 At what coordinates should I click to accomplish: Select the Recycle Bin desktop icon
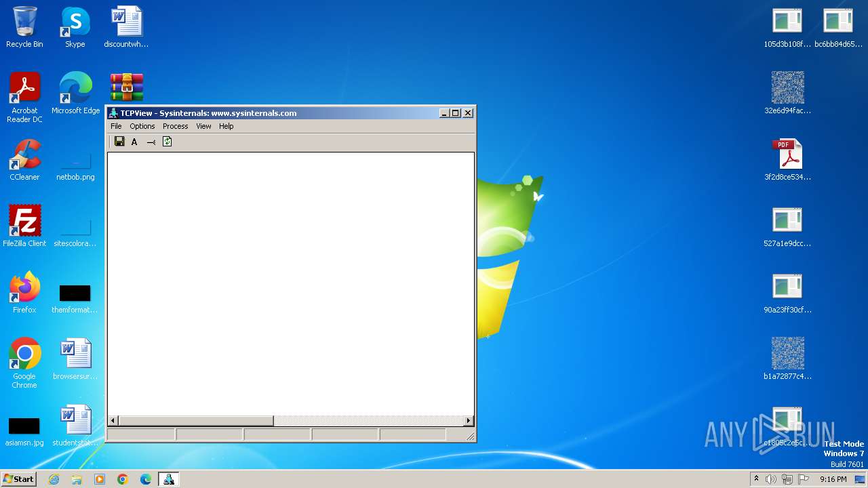click(24, 27)
